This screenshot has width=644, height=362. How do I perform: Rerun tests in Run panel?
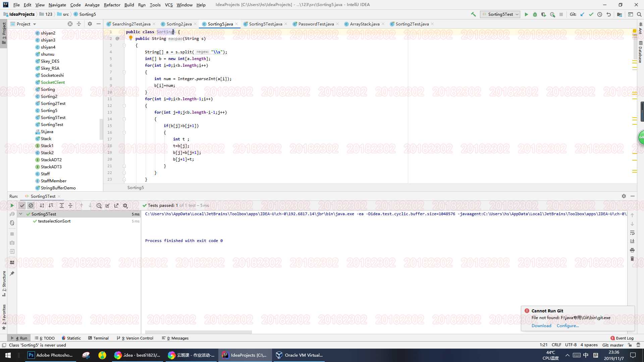click(x=12, y=205)
